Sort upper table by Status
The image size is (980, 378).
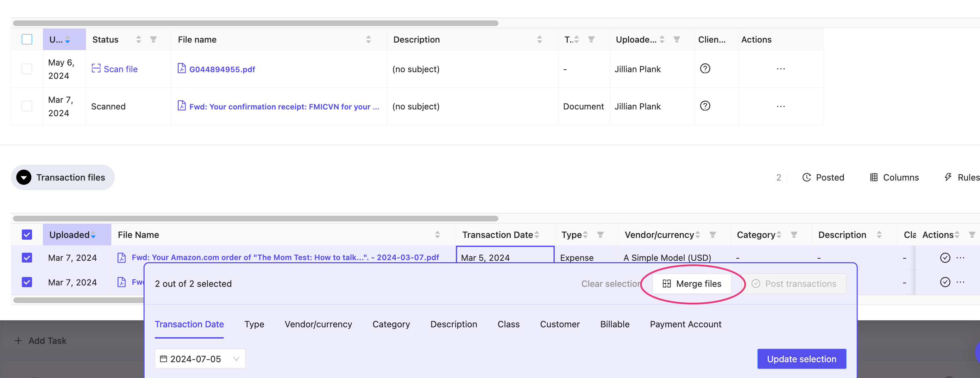tap(138, 39)
